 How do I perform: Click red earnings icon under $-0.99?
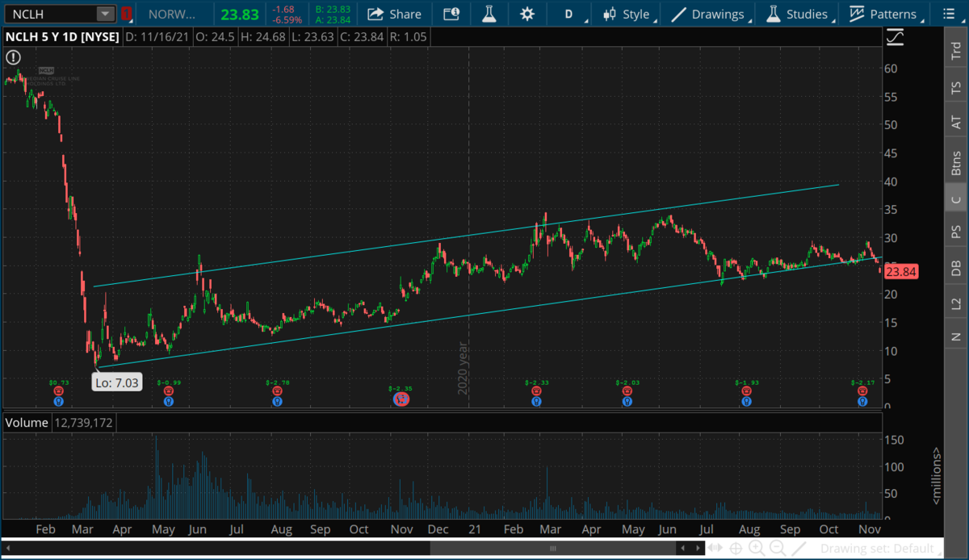click(x=169, y=391)
